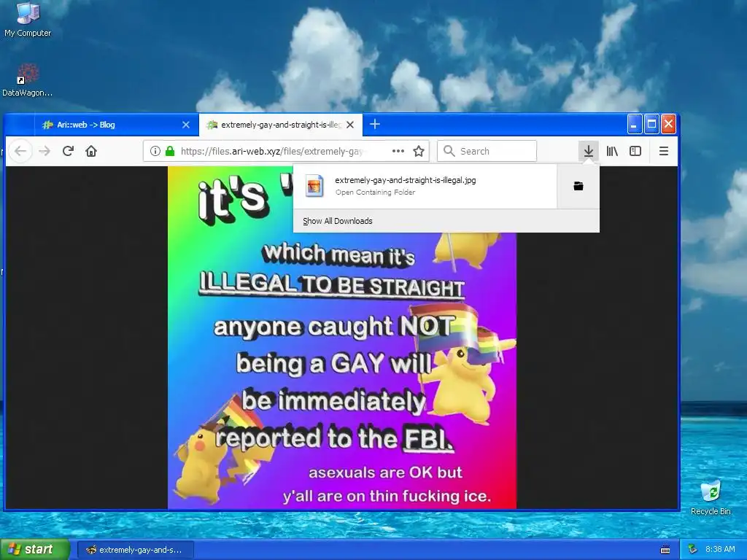Screen dimensions: 747x560
Task: Open extremely-gay-and-straight-is-illegal.jpg download entry
Action: [425, 186]
